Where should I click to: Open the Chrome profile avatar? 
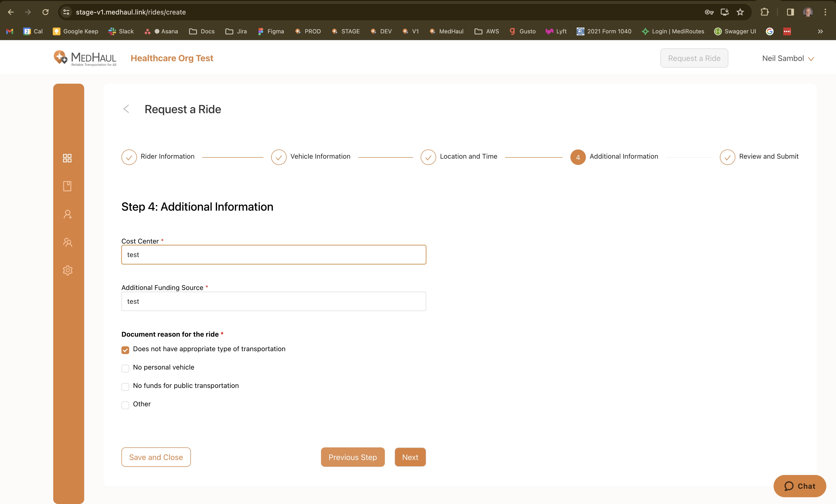point(808,12)
